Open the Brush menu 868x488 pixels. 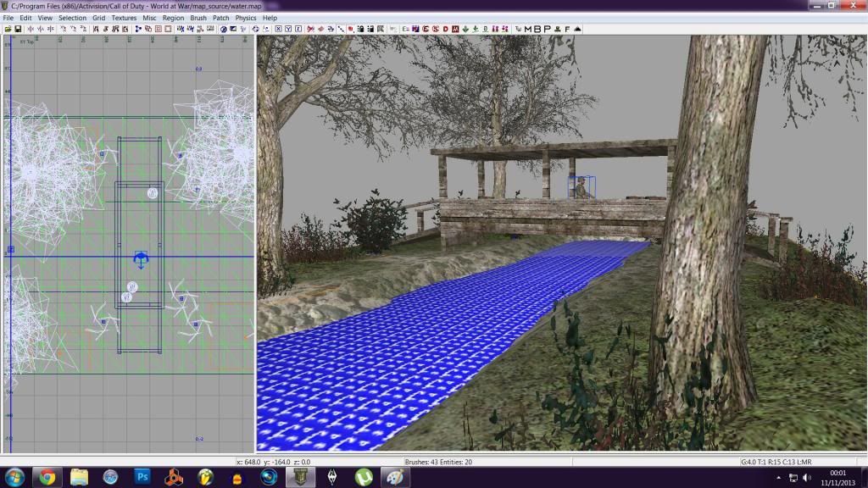coord(198,18)
